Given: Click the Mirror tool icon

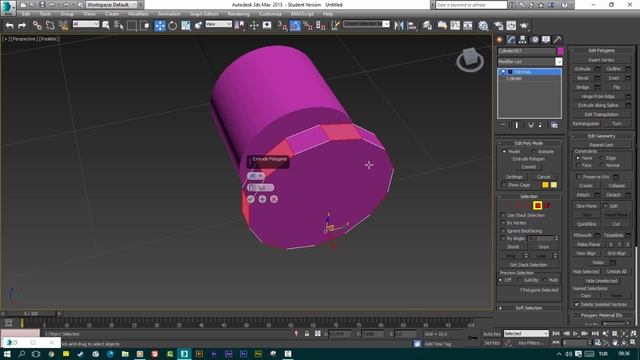Looking at the screenshot, I should [x=399, y=25].
